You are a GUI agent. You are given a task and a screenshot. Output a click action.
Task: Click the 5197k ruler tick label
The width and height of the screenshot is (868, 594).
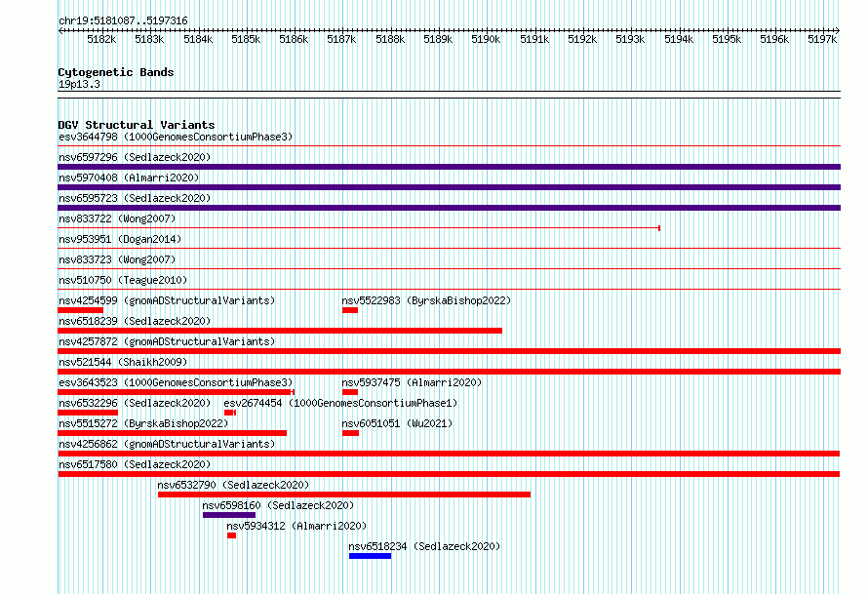[x=822, y=39]
